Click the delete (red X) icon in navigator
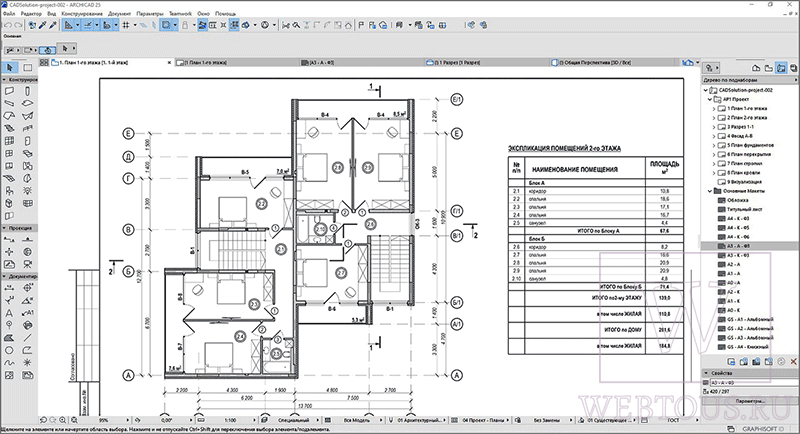Image resolution: width=800 pixels, height=434 pixels. (x=794, y=362)
